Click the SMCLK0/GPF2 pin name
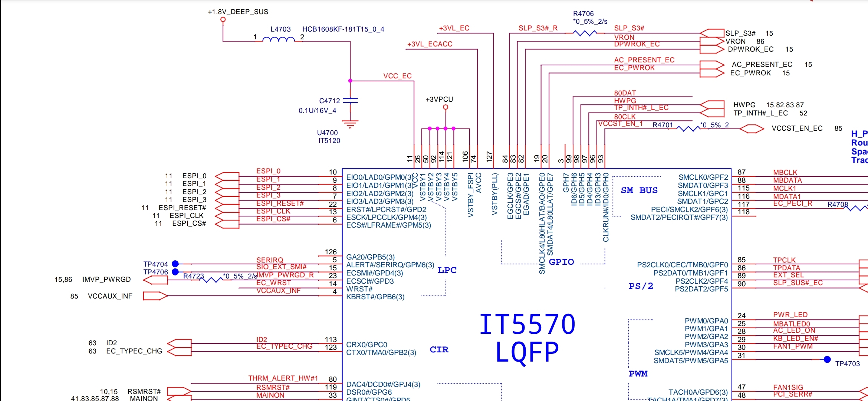Screen dimensions: 868x401 (x=703, y=177)
